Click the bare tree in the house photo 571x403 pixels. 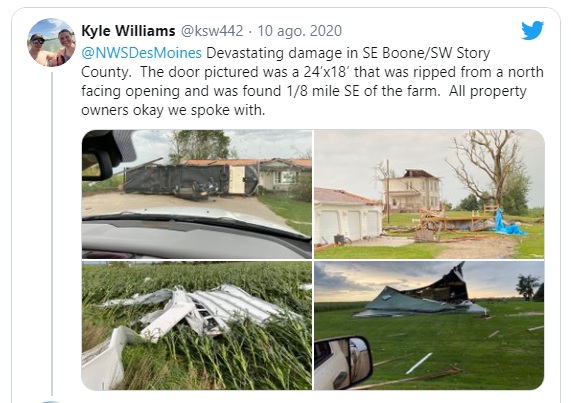pos(486,166)
